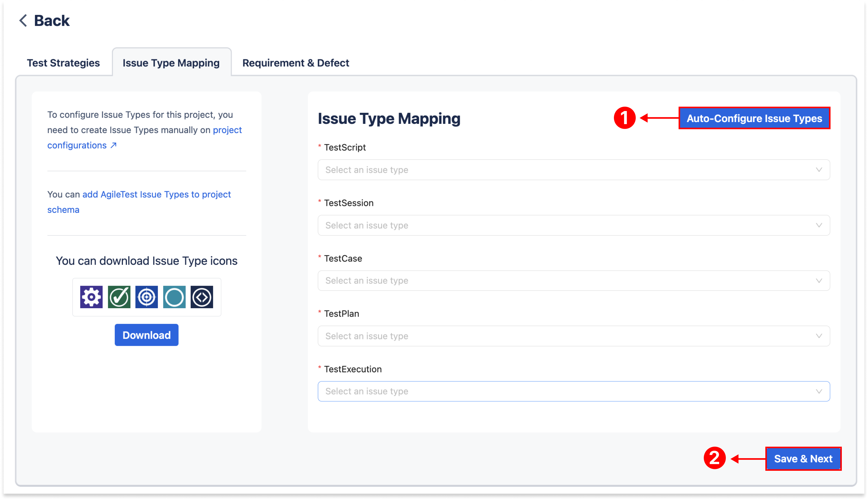
Task: Click the purple gear issue type icon
Action: click(x=91, y=297)
